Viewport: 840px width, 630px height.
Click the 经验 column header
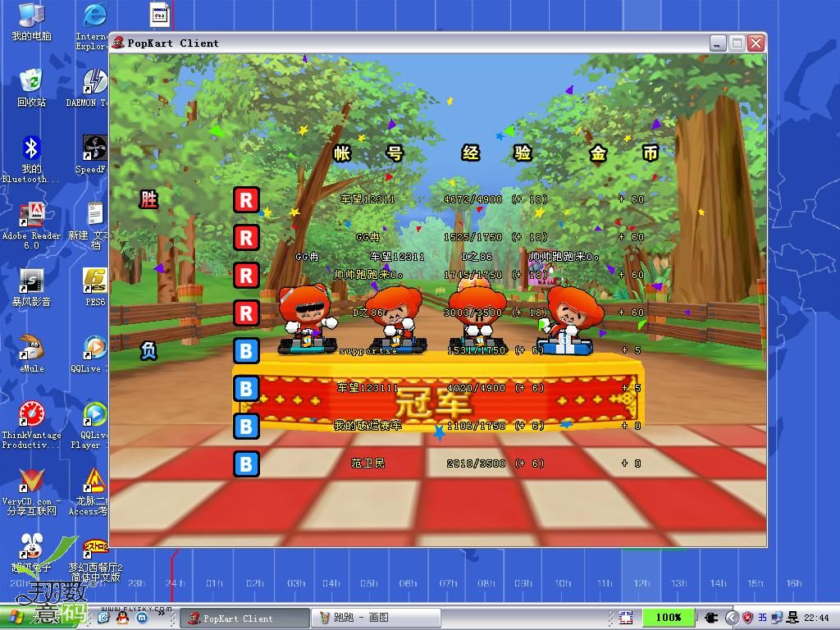pyautogui.click(x=496, y=153)
